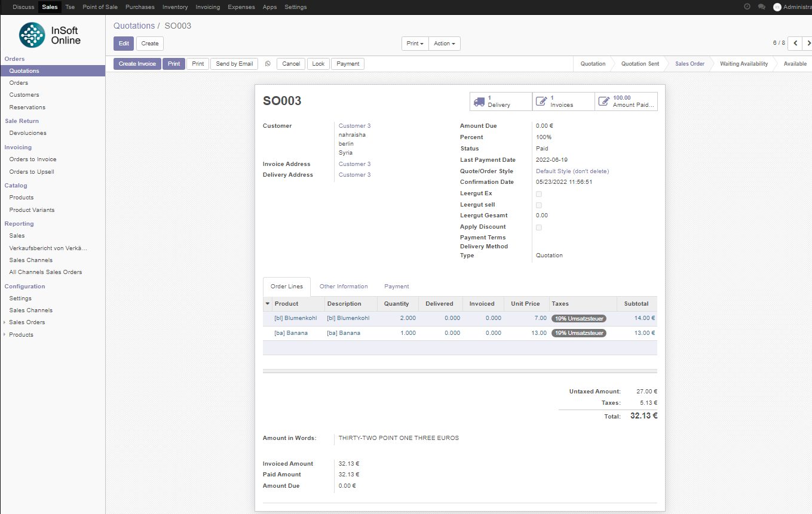Click the WhatsApp icon in the action bar
This screenshot has height=514, width=812.
pos(267,64)
